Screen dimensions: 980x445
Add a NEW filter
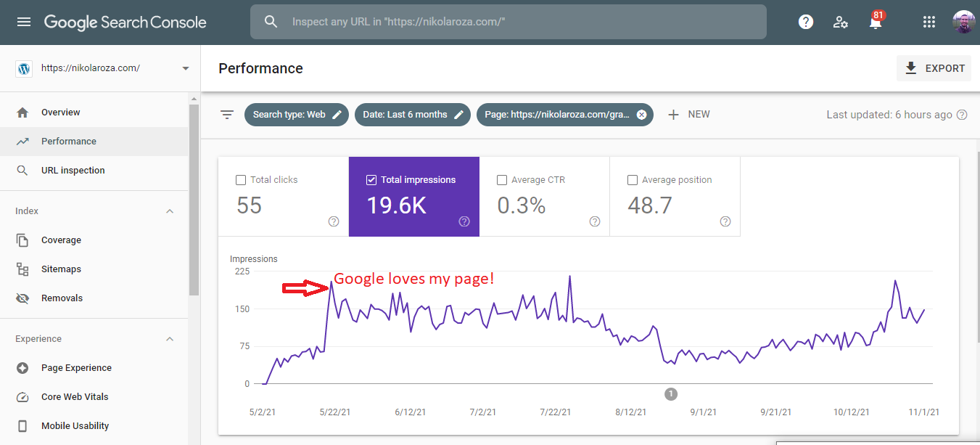tap(689, 115)
